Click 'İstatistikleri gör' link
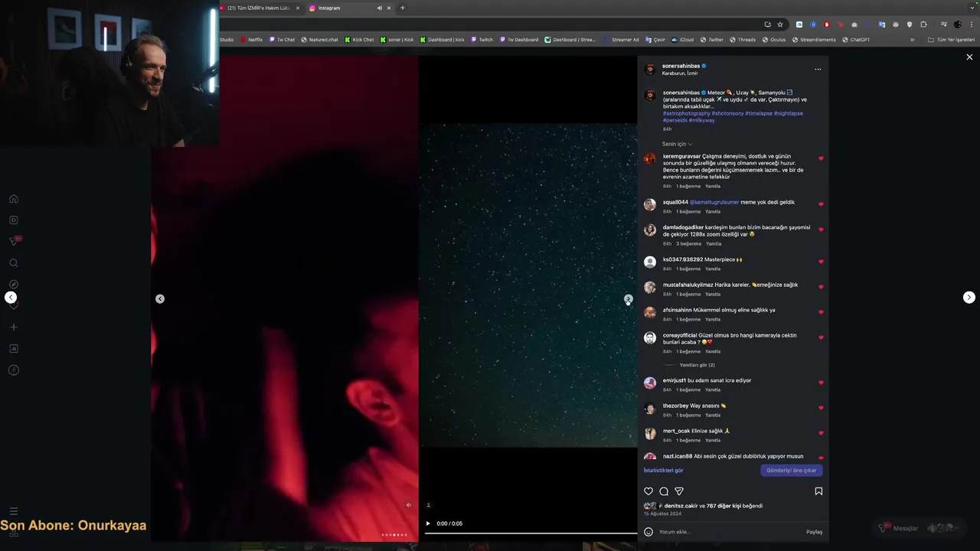Screen dimensions: 980x551 coord(663,471)
